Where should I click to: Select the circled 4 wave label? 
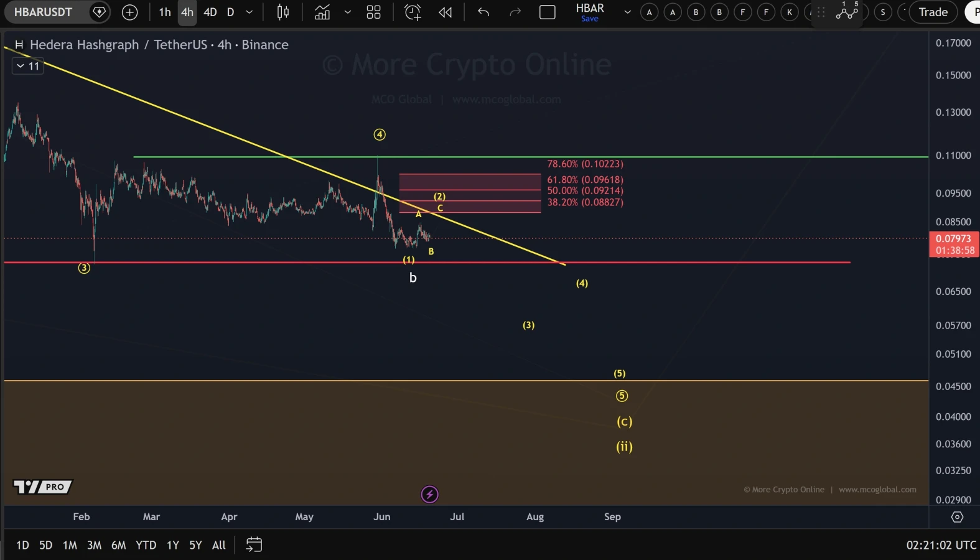pyautogui.click(x=380, y=134)
